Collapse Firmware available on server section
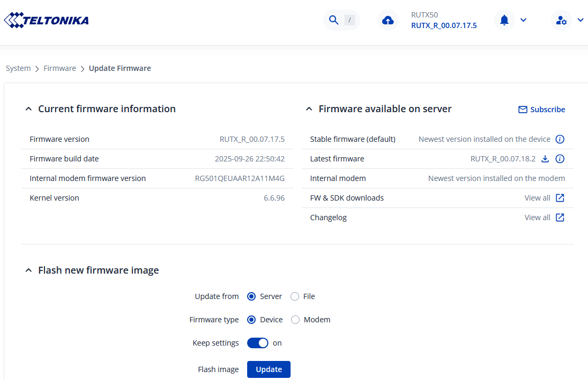Viewport: 588px width, 380px height. (x=309, y=109)
